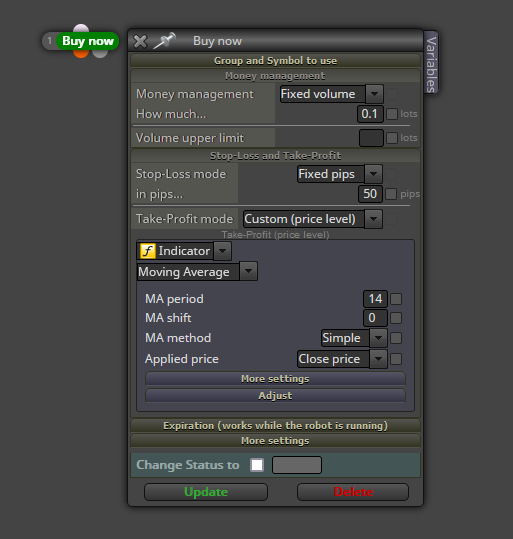Click the MA period 14 input field
Viewport: 513px width, 539px height.
[375, 299]
